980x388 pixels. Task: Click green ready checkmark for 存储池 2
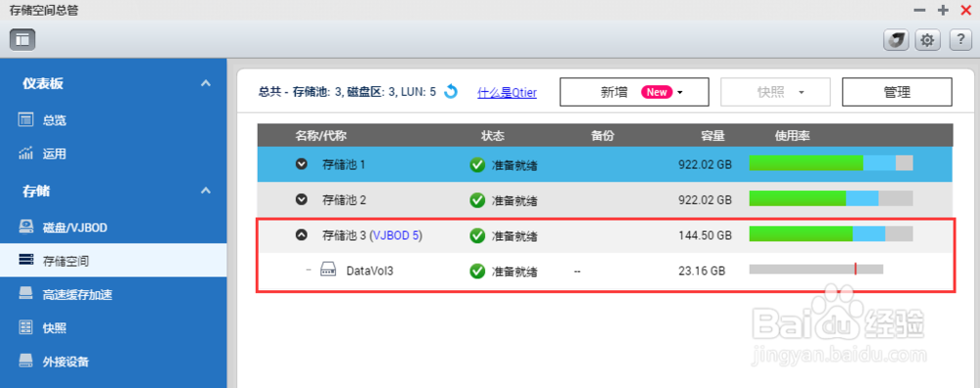pos(477,200)
